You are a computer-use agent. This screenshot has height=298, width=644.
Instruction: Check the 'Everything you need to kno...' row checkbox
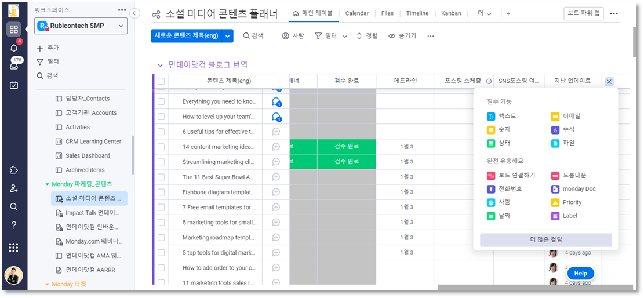(161, 101)
